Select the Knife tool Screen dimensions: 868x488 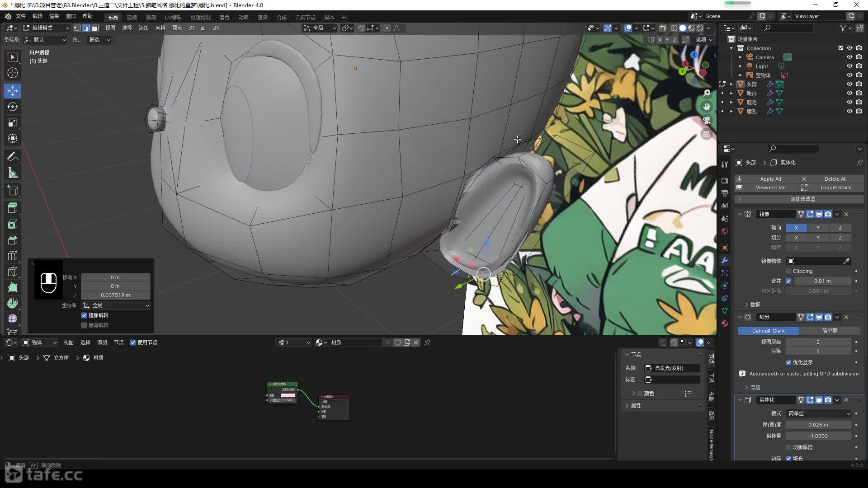coord(13,272)
